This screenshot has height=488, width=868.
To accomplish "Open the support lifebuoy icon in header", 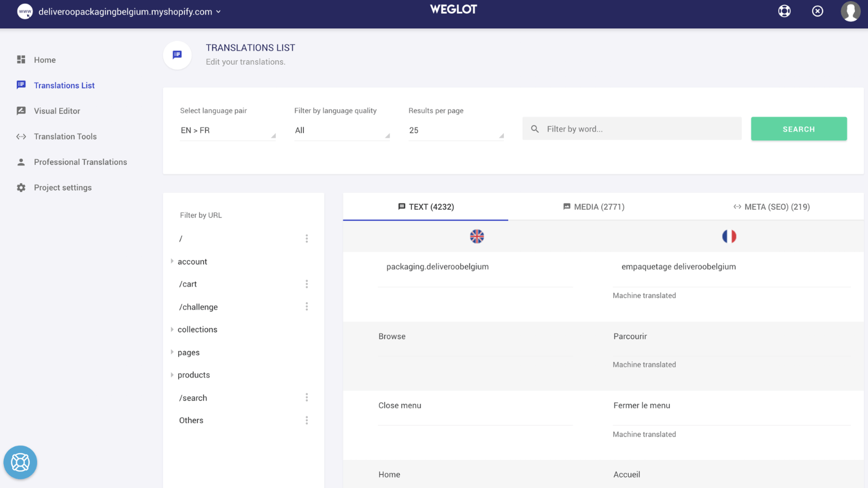I will click(x=784, y=11).
